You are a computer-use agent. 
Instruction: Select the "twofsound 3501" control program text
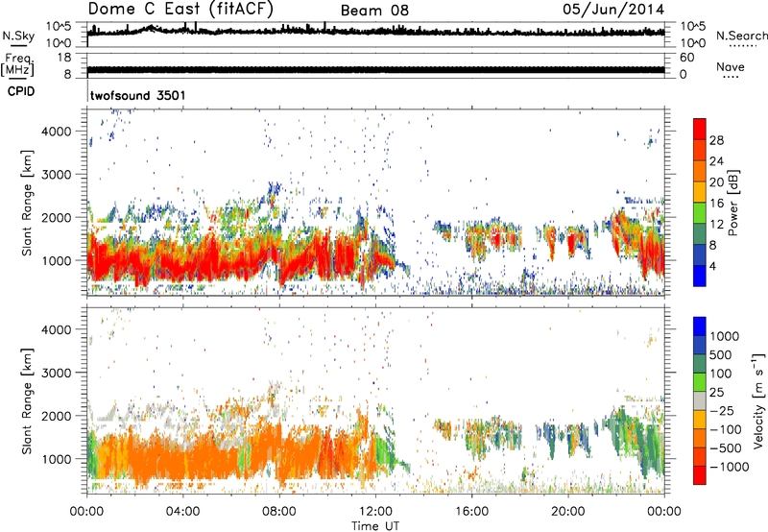(x=138, y=95)
